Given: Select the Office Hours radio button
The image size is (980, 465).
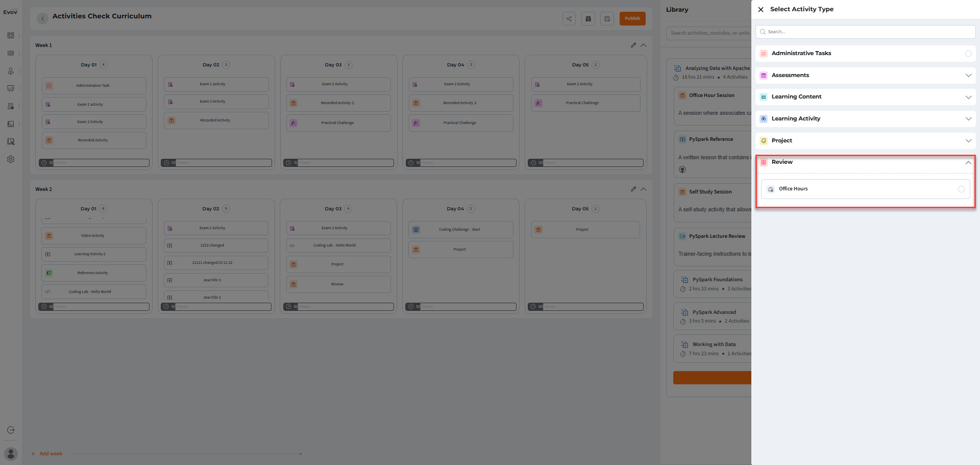Looking at the screenshot, I should coord(961,189).
